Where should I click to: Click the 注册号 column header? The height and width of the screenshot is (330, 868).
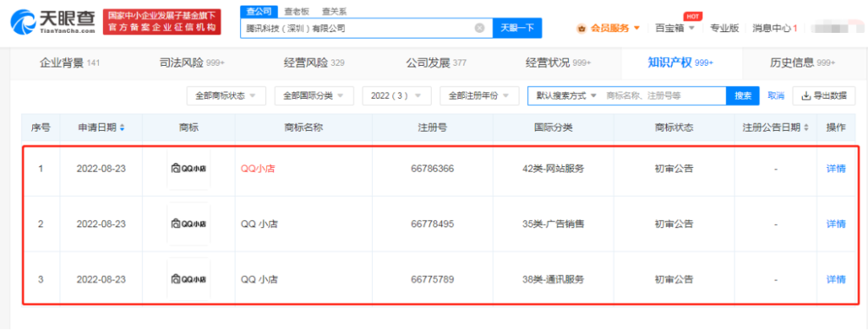point(432,128)
